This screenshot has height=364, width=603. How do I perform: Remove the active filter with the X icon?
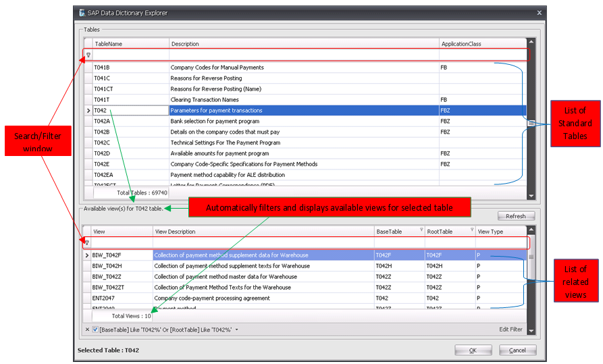point(87,329)
